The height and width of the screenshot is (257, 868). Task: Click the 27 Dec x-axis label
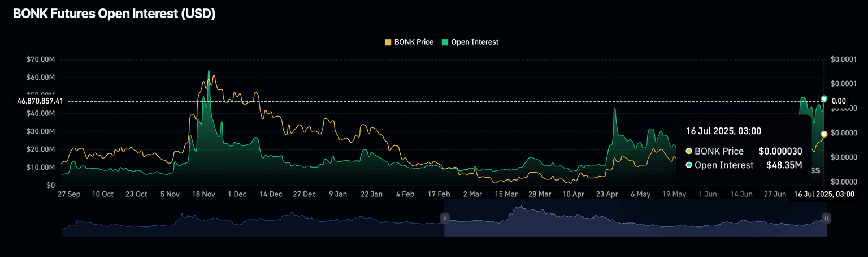(x=305, y=194)
